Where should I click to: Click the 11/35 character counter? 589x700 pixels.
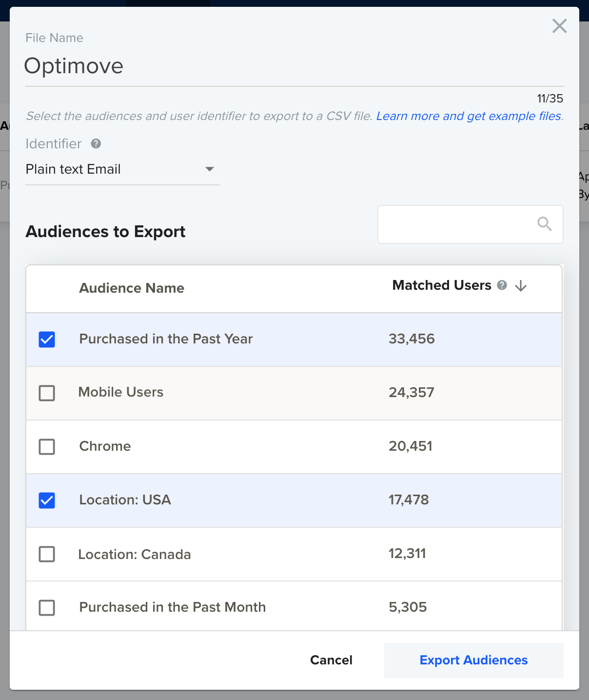tap(550, 99)
